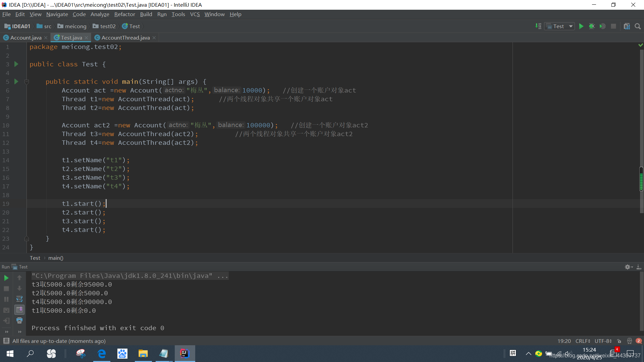The height and width of the screenshot is (362, 644).
Task: Go to line via 19:20 position indicator
Action: pos(564,341)
